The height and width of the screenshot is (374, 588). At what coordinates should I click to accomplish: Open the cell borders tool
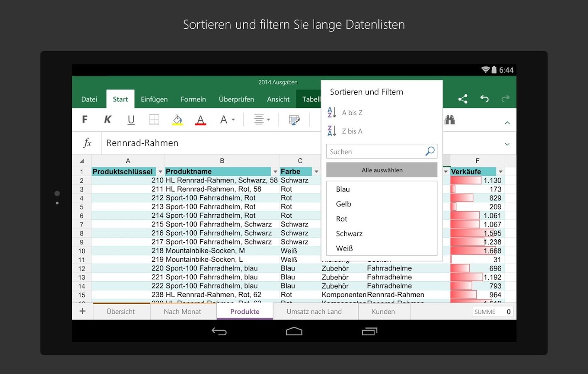pos(154,120)
